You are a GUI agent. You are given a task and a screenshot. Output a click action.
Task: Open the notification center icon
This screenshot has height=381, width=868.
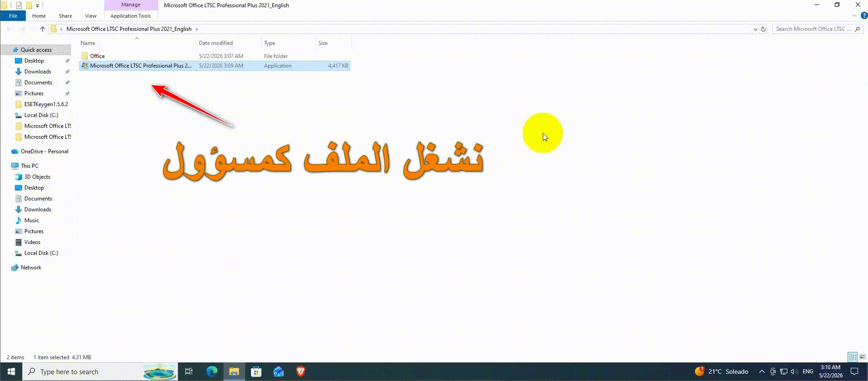854,371
